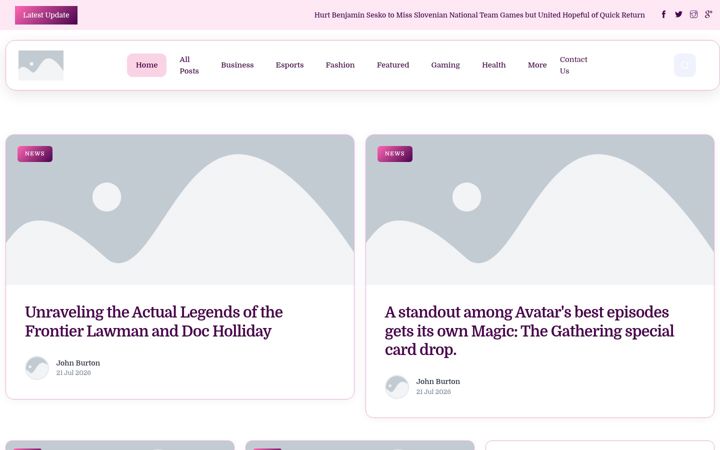This screenshot has width=720, height=450.
Task: Open the Business category
Action: pos(237,65)
